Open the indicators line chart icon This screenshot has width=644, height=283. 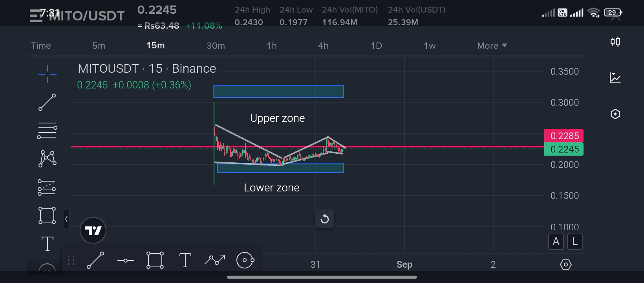pos(615,78)
